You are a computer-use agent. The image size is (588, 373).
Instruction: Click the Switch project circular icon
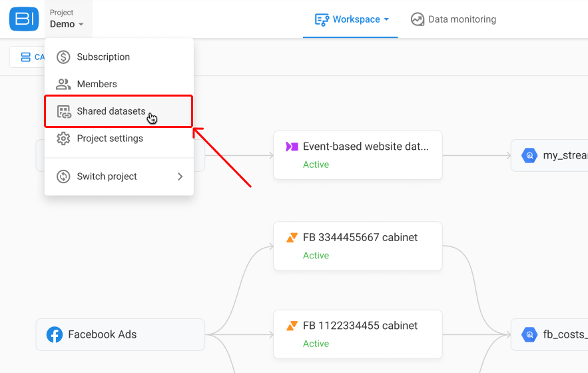point(63,177)
